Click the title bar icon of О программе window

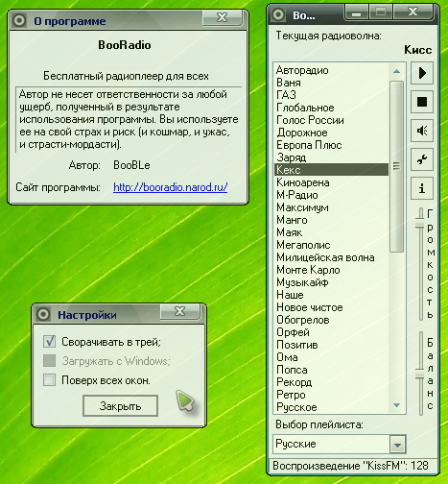pyautogui.click(x=19, y=21)
